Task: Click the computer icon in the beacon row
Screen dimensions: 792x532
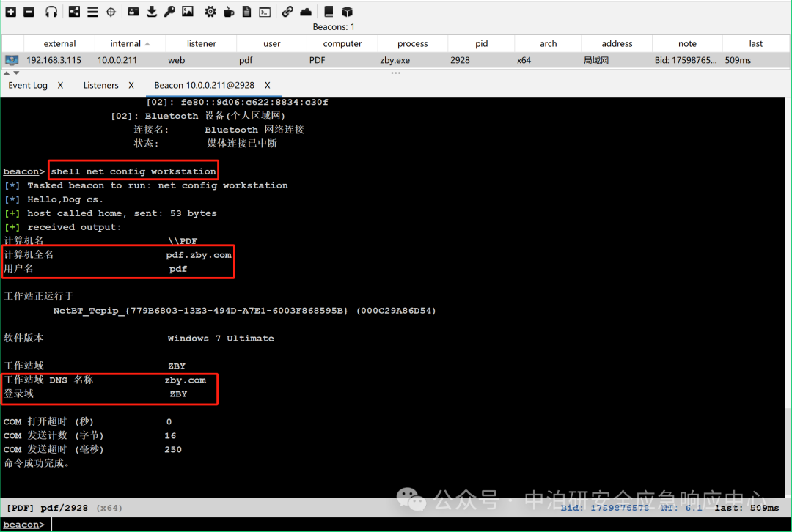Action: click(12, 60)
